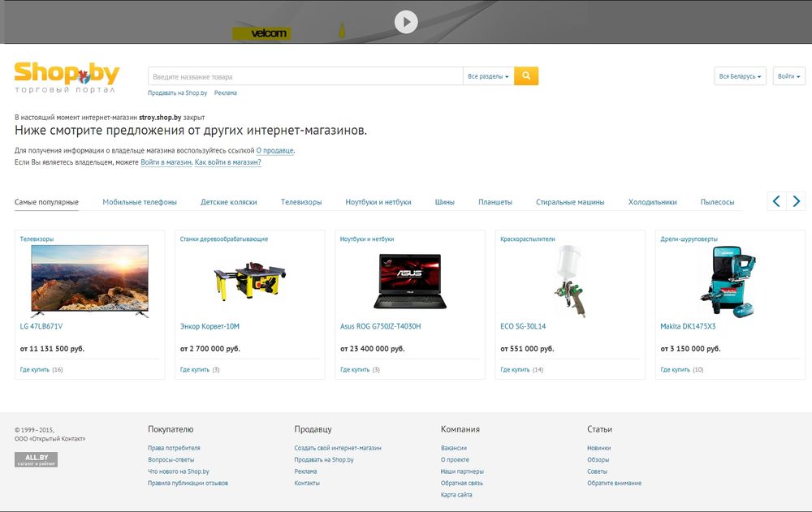
Task: Switch to the 'Мобильные телефоны' tab
Action: click(140, 202)
